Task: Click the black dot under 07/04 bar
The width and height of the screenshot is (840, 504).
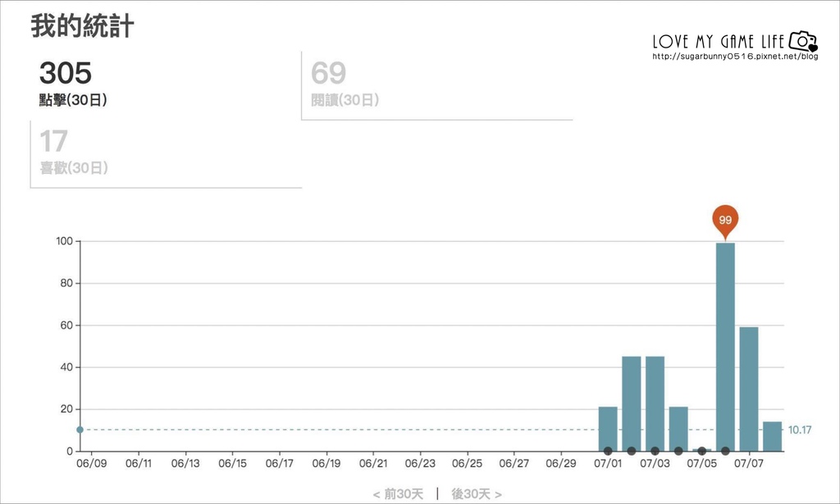Action: click(x=678, y=451)
